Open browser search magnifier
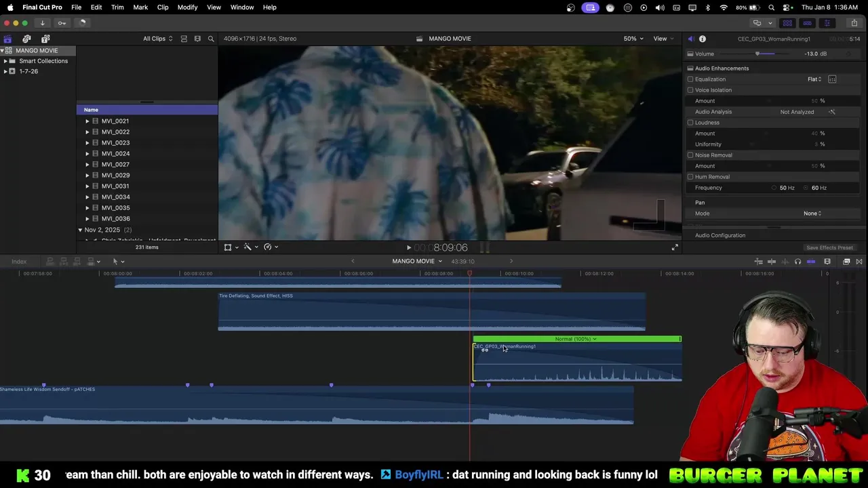Image resolution: width=868 pixels, height=488 pixels. 211,39
